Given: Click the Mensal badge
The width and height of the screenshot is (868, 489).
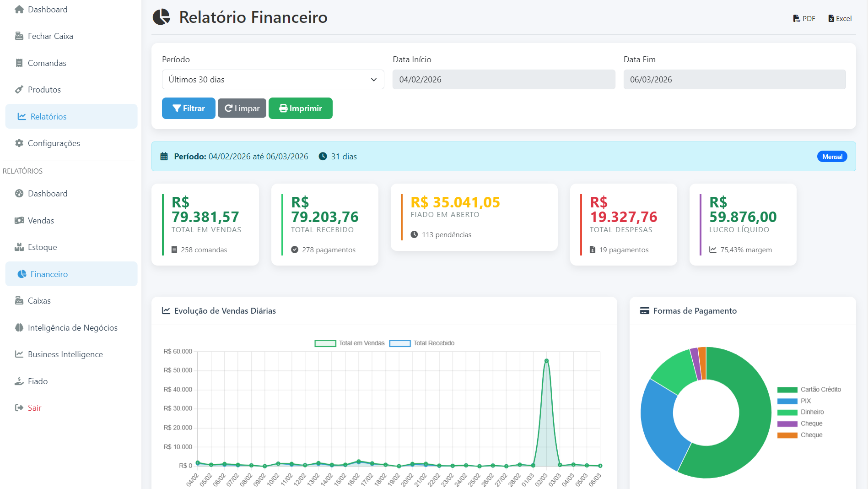Looking at the screenshot, I should point(832,157).
